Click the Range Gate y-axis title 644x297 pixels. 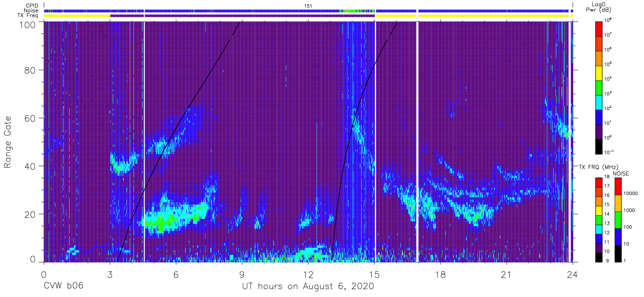8,142
